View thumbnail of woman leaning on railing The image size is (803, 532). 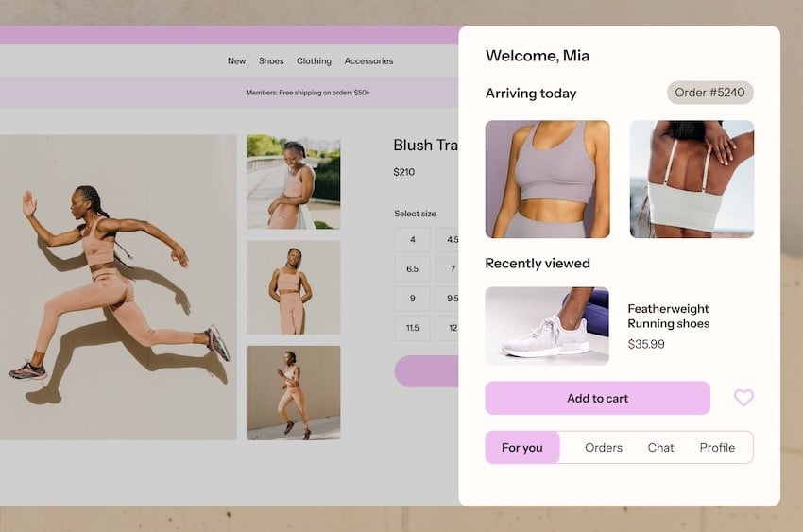[x=293, y=181]
